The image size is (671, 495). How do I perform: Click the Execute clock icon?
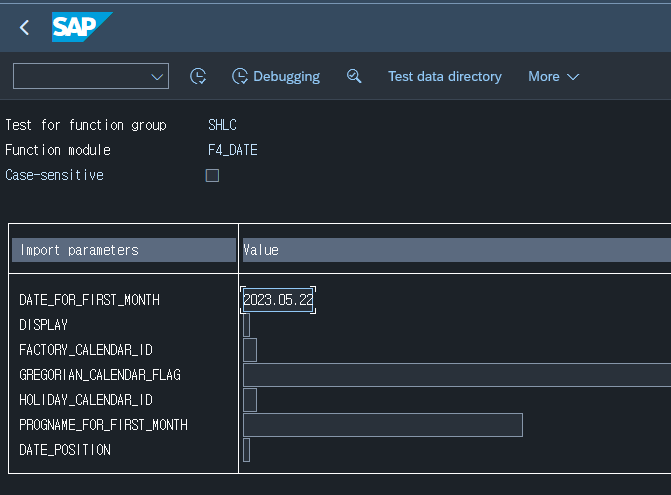click(x=198, y=77)
